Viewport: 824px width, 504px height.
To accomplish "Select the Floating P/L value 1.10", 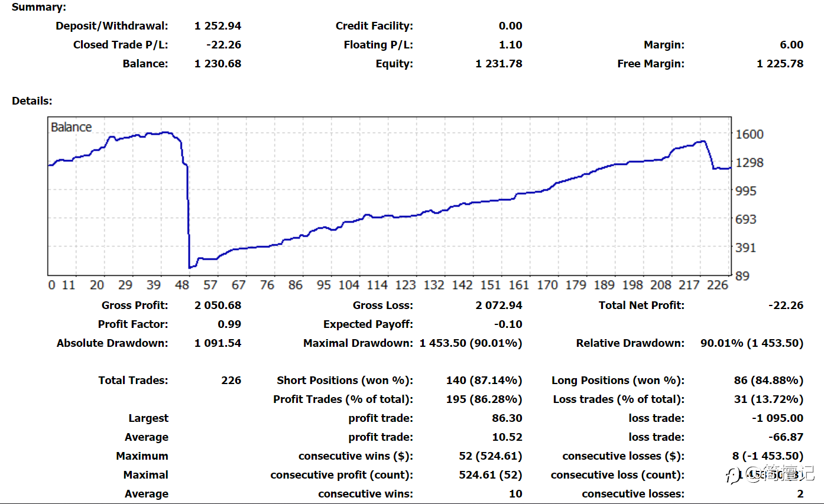I will point(510,44).
